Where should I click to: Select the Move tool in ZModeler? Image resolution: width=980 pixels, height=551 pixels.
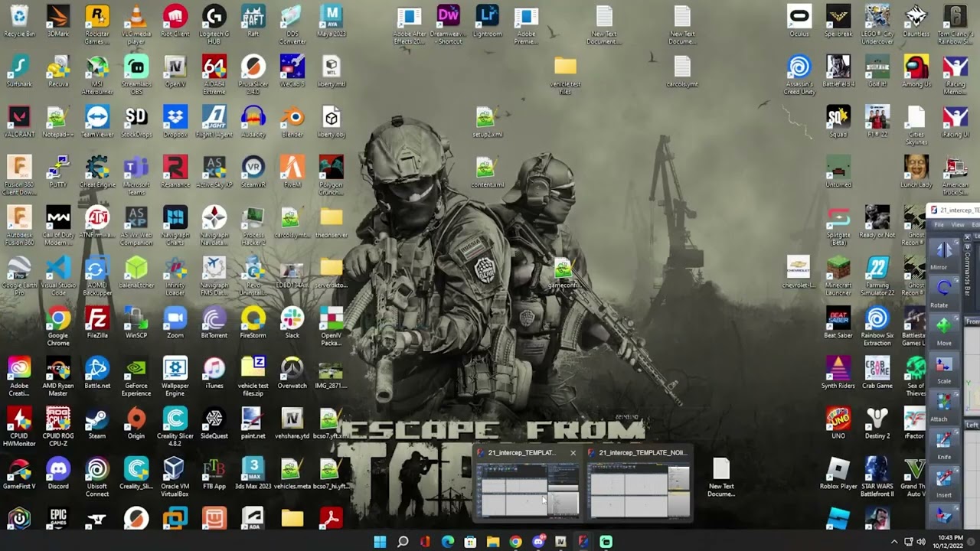point(943,331)
